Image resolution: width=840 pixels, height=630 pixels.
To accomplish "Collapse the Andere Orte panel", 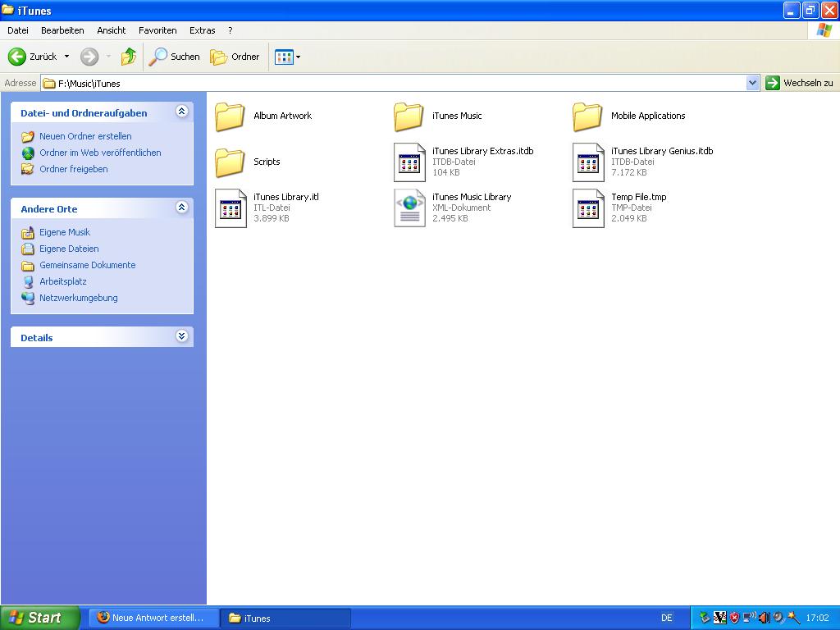I will pyautogui.click(x=181, y=208).
